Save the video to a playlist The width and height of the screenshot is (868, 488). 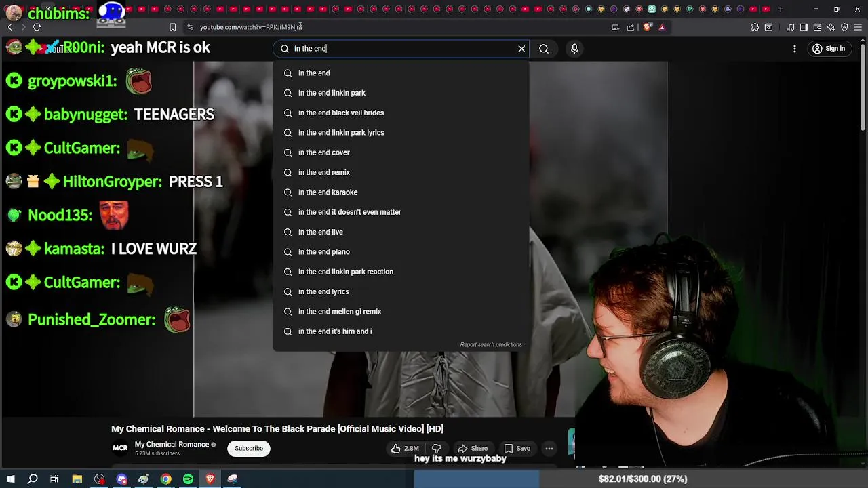coord(517,448)
